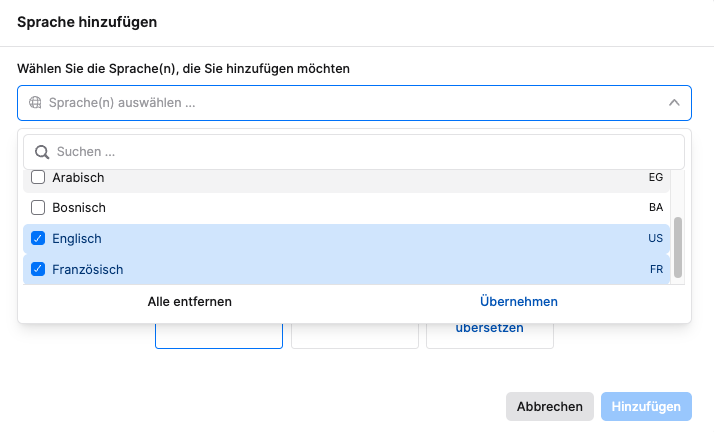Click 'Übernehmen' to apply selection
This screenshot has height=432, width=714.
click(519, 301)
